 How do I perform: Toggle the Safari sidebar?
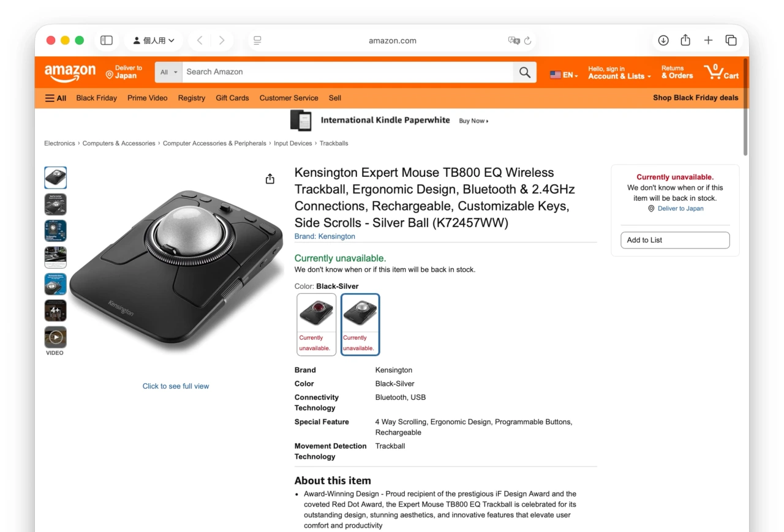[x=106, y=40]
